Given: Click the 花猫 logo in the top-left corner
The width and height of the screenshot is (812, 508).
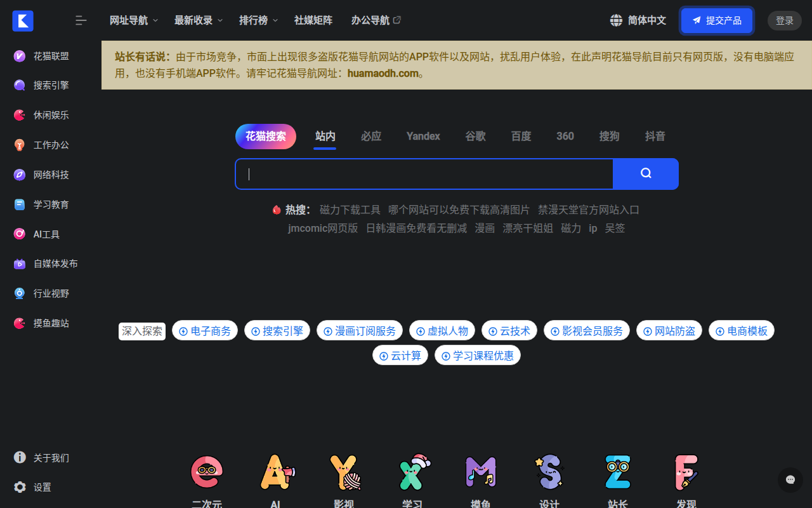Looking at the screenshot, I should [x=23, y=20].
